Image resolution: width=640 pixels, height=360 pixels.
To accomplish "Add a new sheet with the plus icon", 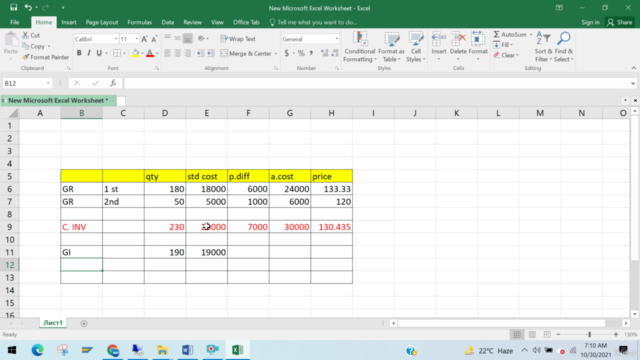I will (84, 323).
